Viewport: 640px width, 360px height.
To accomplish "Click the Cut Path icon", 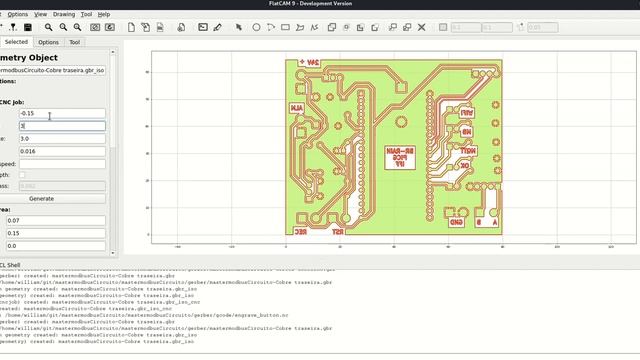I will coord(375,27).
